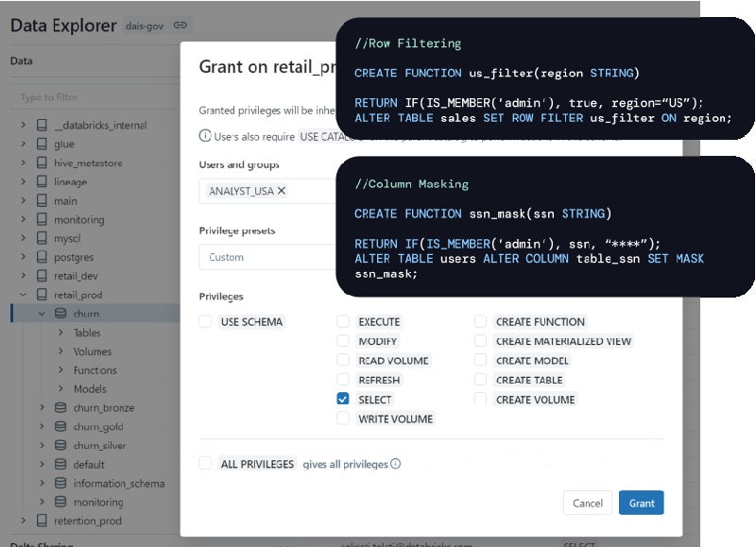Enable READ VOLUME privilege
756x547 pixels.
pos(343,360)
